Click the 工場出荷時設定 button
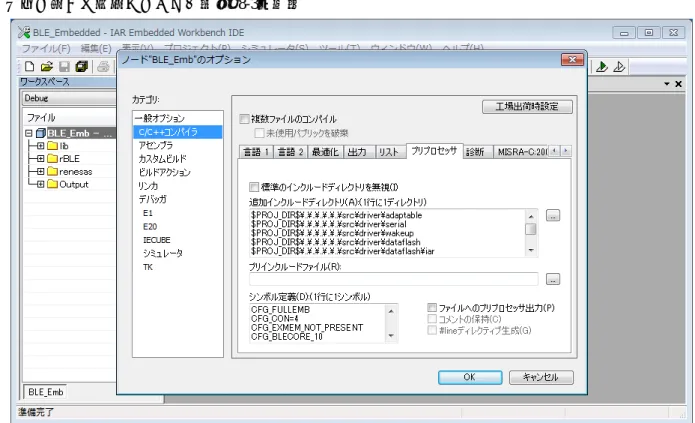Screen dimensions: 695x423 (x=527, y=106)
